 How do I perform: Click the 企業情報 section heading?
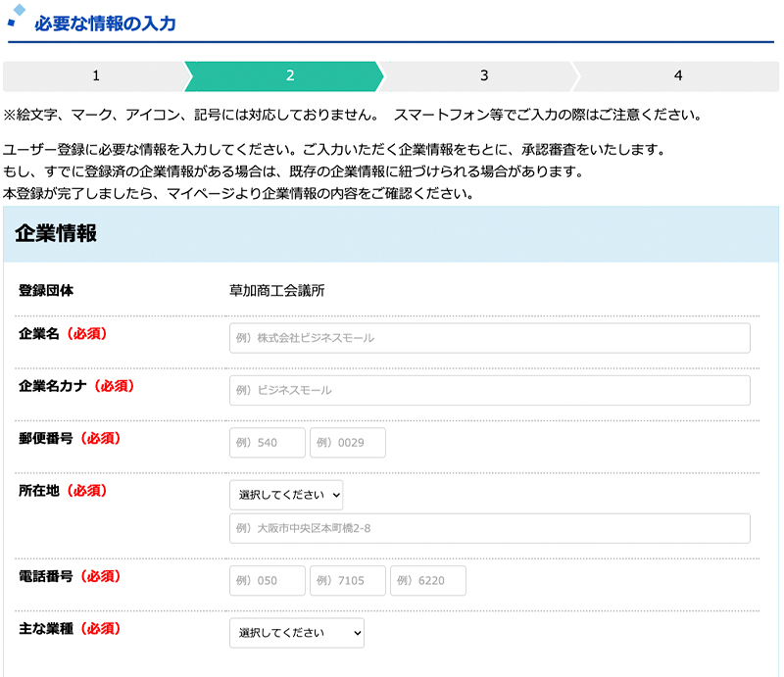pos(56,233)
